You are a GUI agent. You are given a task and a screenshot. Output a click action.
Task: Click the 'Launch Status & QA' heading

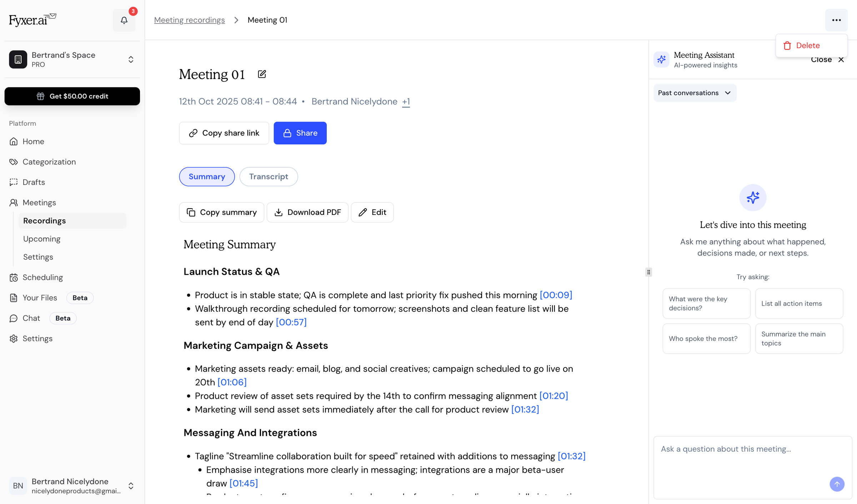coord(232,272)
